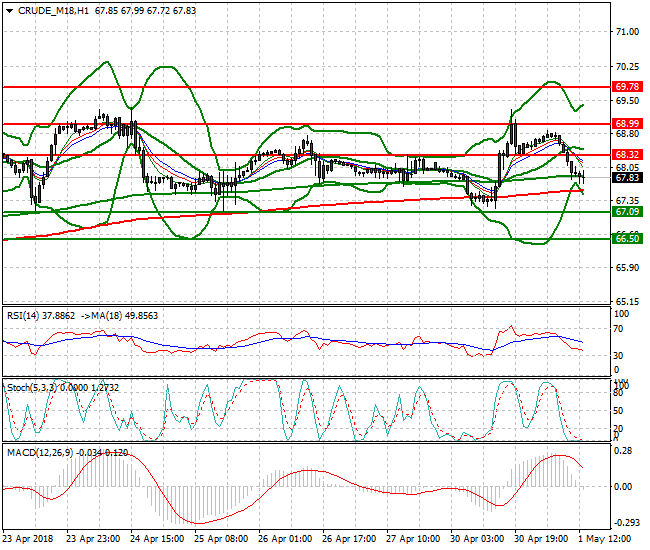Image resolution: width=650 pixels, height=550 pixels.
Task: Click the RSI scale value 70
Action: 618,329
